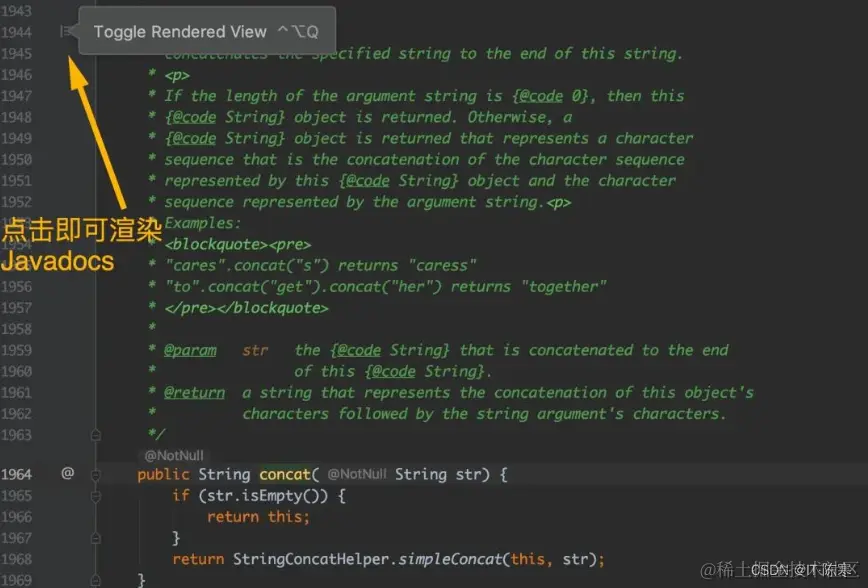Click the fold end marker at line 1967
This screenshot has height=588, width=868.
click(96, 538)
